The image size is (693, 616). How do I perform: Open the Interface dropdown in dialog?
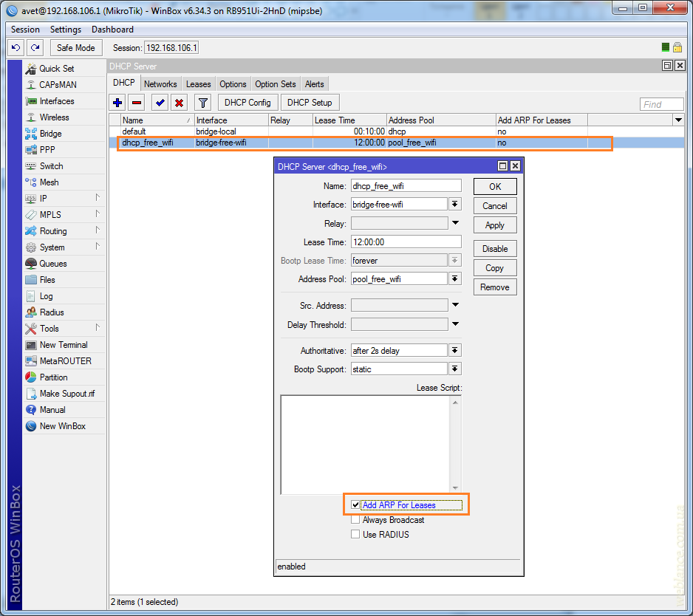pyautogui.click(x=455, y=205)
